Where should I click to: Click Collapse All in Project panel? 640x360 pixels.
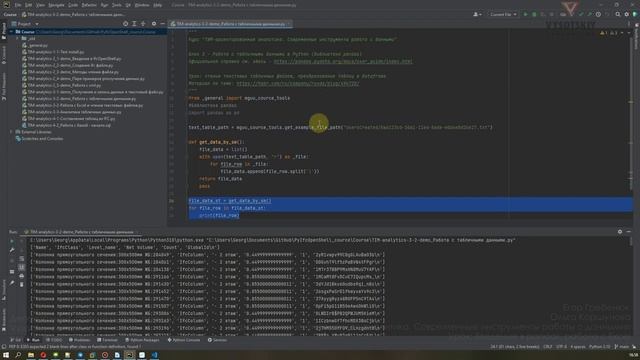point(143,24)
